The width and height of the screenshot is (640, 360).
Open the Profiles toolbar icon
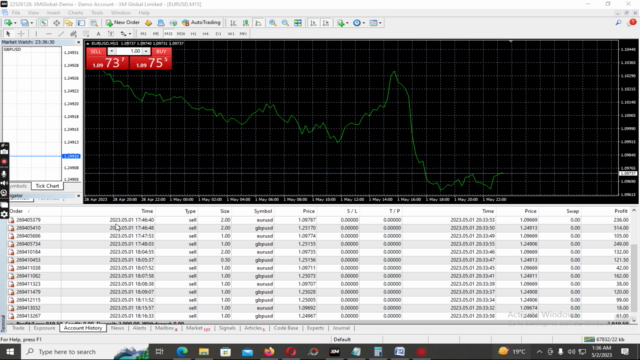(24, 23)
